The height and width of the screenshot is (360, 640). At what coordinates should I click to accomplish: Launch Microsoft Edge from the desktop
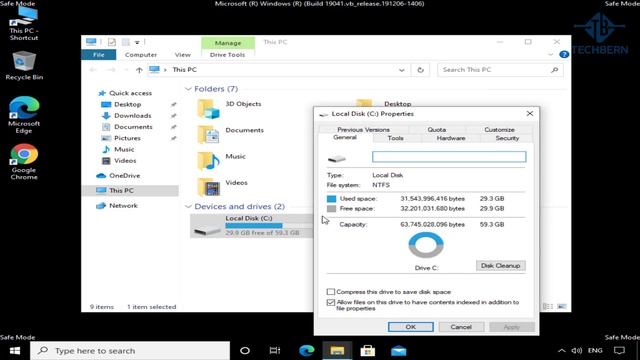24,114
